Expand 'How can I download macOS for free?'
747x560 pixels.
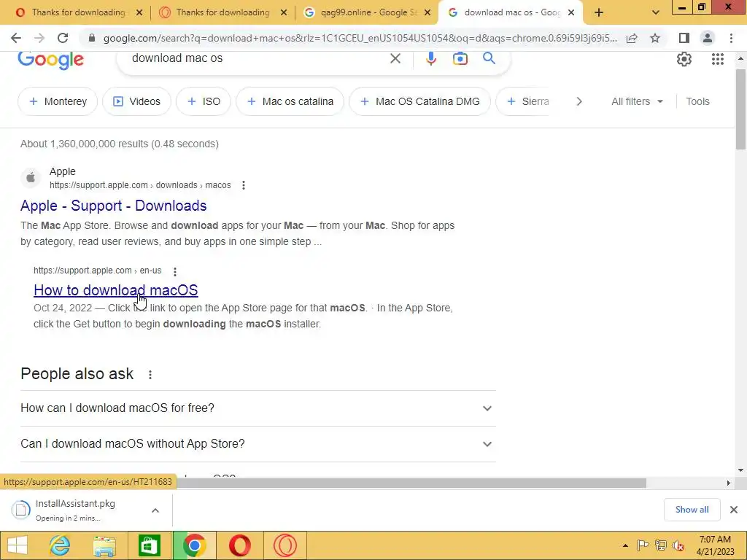[x=258, y=408]
